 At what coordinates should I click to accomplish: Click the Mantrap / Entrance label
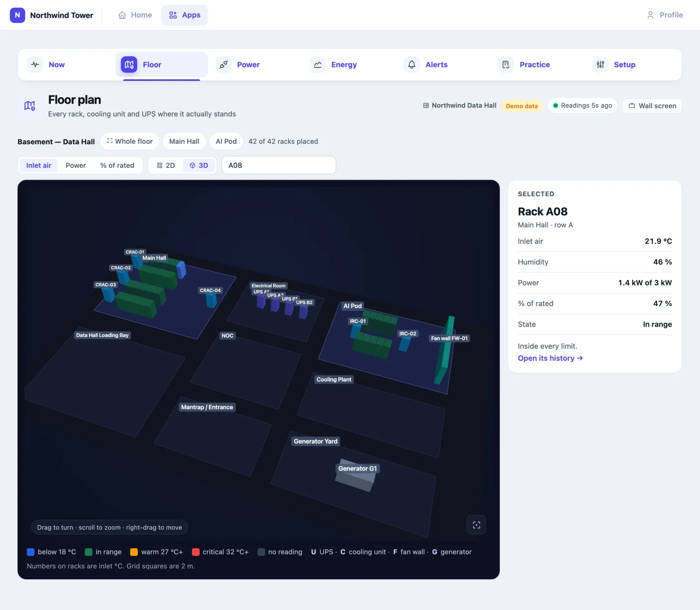(x=207, y=407)
